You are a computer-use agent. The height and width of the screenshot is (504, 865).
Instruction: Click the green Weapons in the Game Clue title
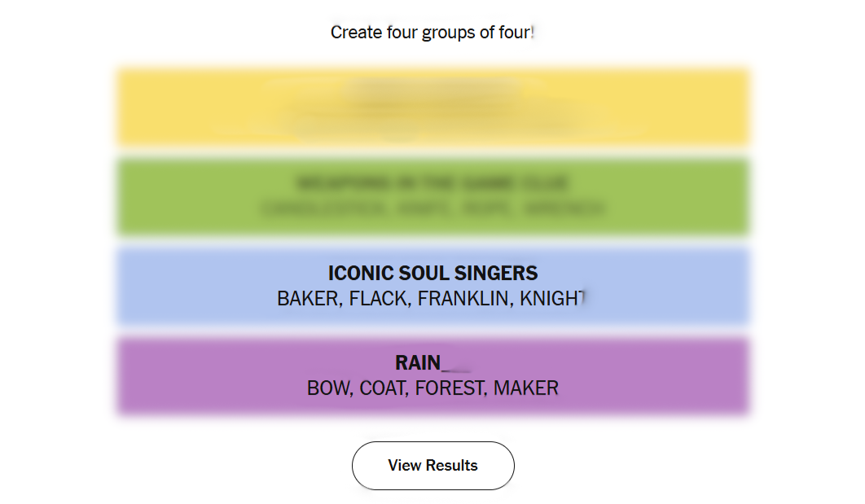pos(432,183)
